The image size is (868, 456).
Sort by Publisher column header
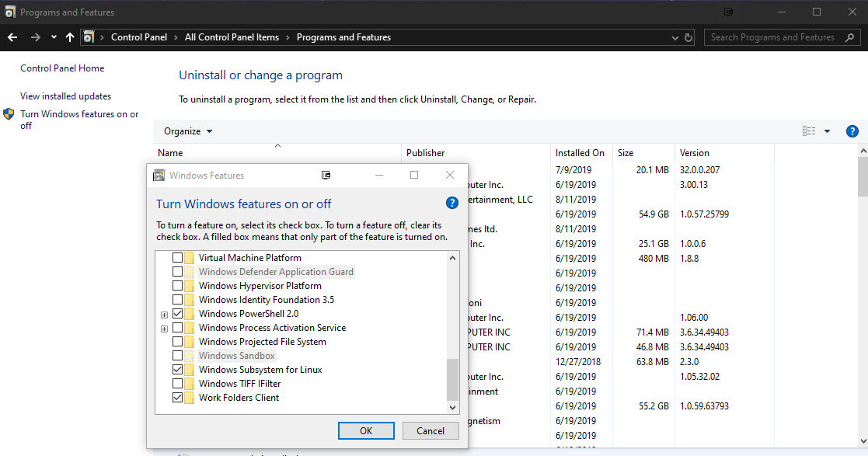point(476,153)
